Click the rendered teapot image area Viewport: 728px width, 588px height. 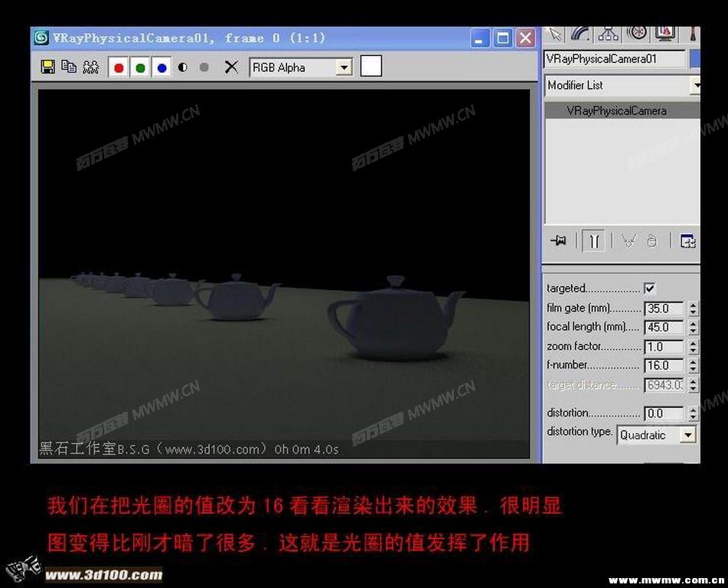pyautogui.click(x=284, y=273)
